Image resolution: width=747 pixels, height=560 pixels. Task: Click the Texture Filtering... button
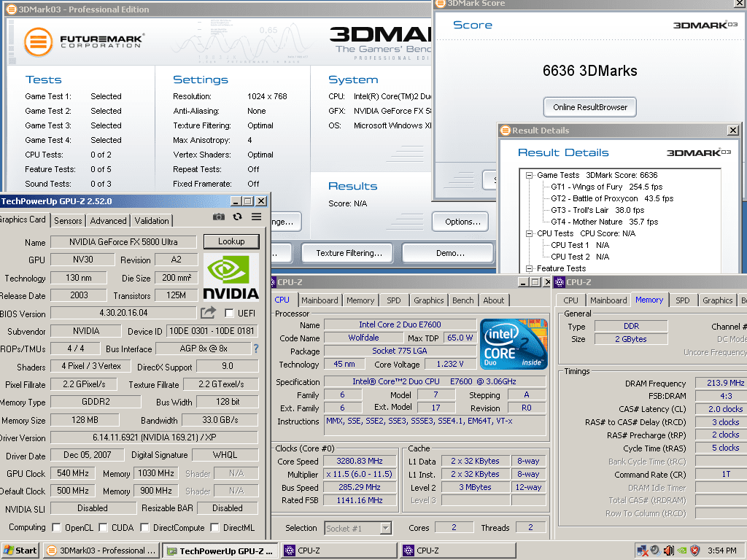pyautogui.click(x=347, y=253)
